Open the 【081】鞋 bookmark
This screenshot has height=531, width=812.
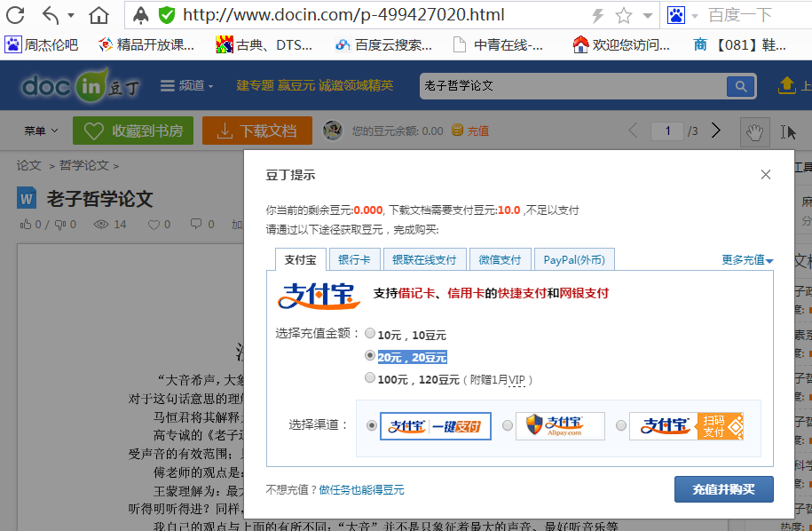[x=739, y=45]
